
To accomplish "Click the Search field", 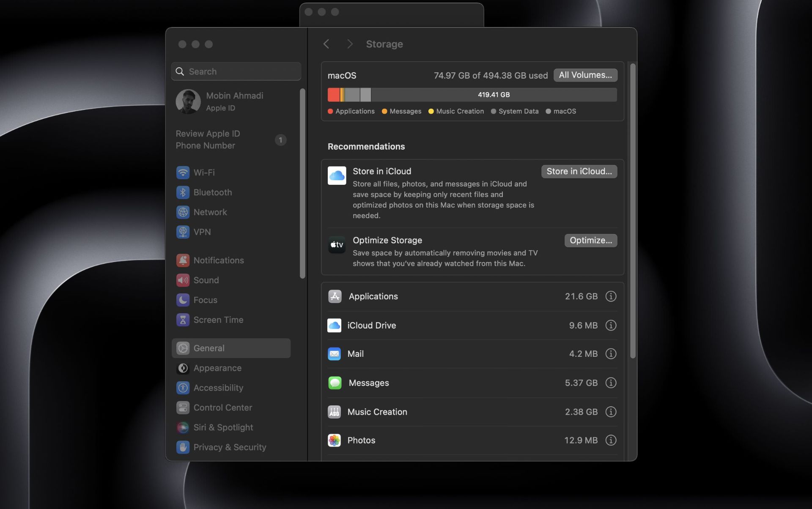I will (236, 71).
